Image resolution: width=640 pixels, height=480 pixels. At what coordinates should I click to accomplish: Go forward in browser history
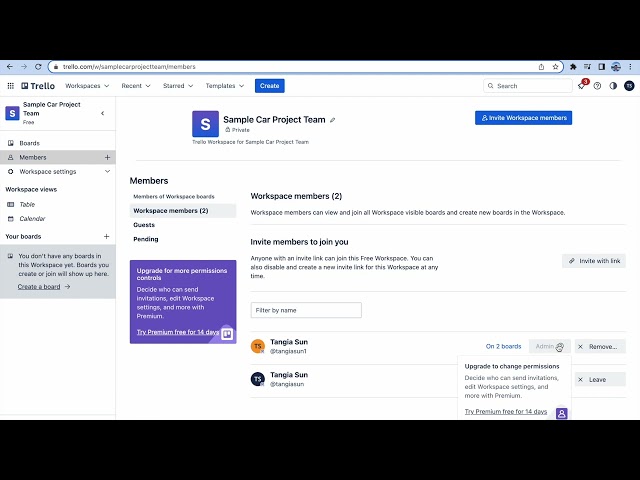click(24, 67)
